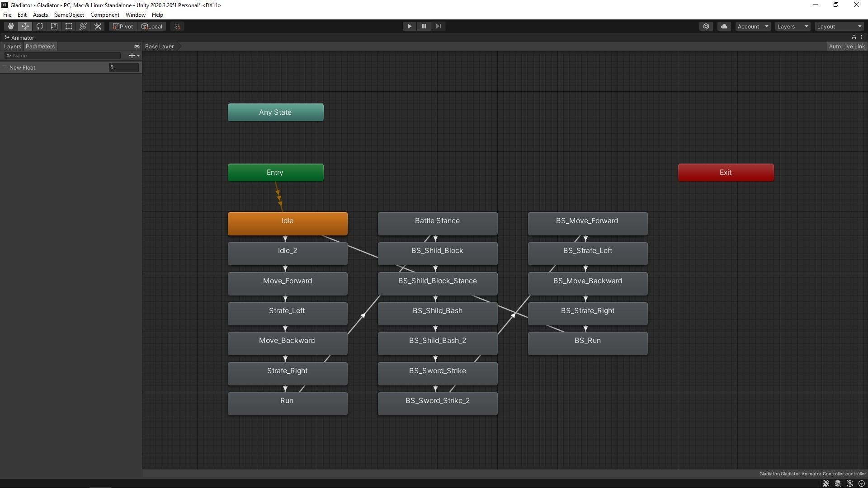The height and width of the screenshot is (488, 868).
Task: Click the New Float value field
Action: [x=123, y=67]
